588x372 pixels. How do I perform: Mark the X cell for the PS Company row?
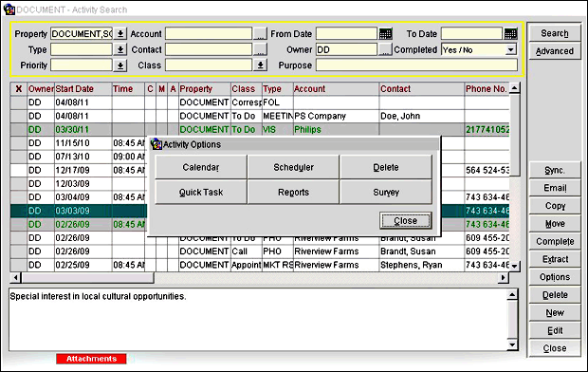[19, 116]
